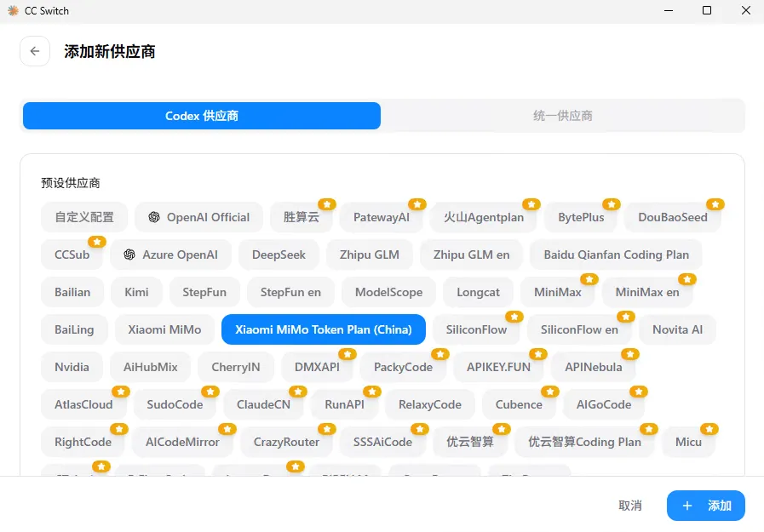Screen dimensions: 764x532
Task: Click the star badge on BytePlus
Action: click(x=611, y=204)
